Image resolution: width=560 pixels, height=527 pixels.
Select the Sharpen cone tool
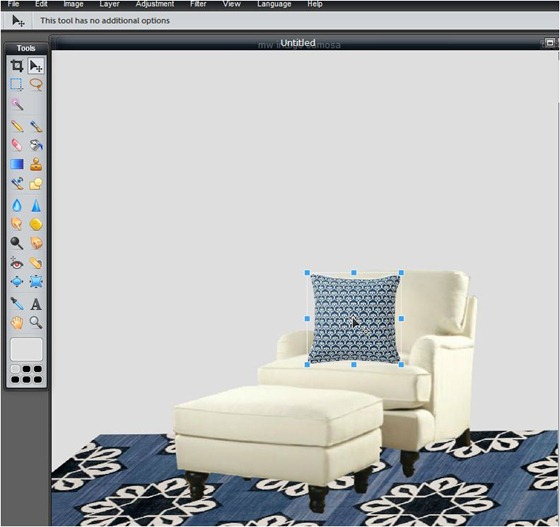(x=36, y=205)
